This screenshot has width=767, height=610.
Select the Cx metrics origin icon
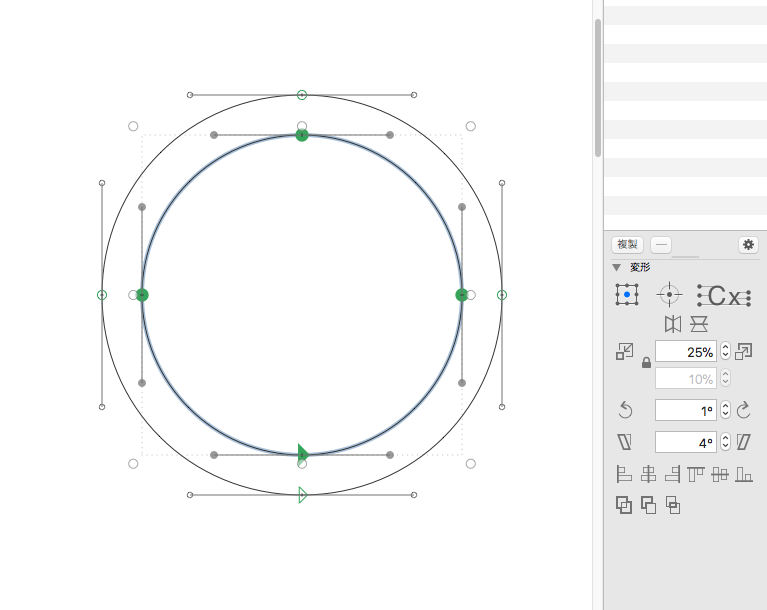[x=724, y=295]
